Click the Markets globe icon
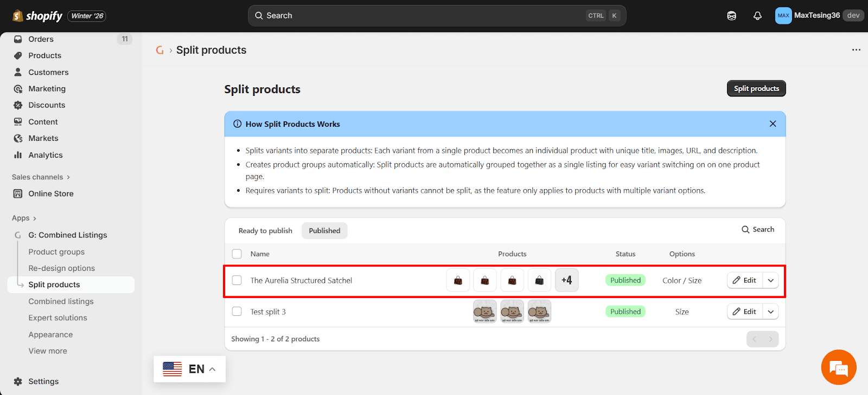The width and height of the screenshot is (868, 395). coord(18,138)
